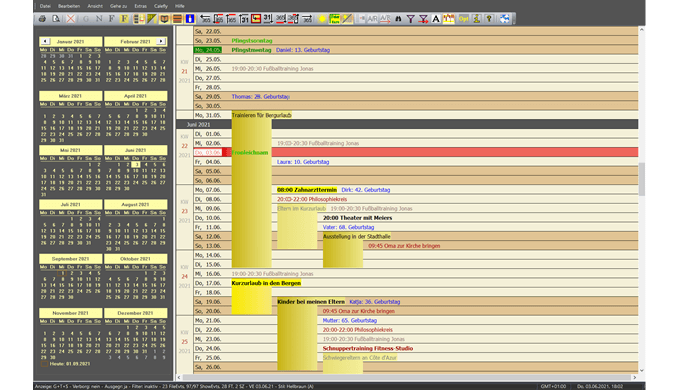Click the yellow info figure icon

click(x=477, y=19)
